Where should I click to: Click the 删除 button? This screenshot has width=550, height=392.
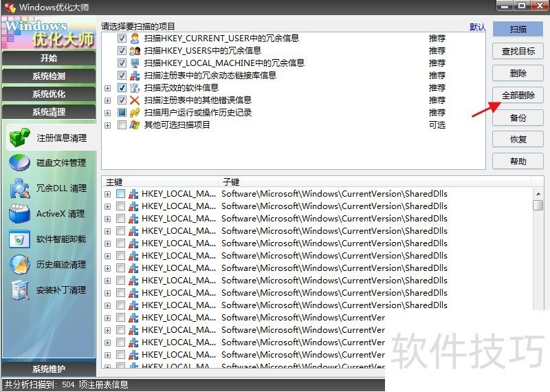[518, 74]
